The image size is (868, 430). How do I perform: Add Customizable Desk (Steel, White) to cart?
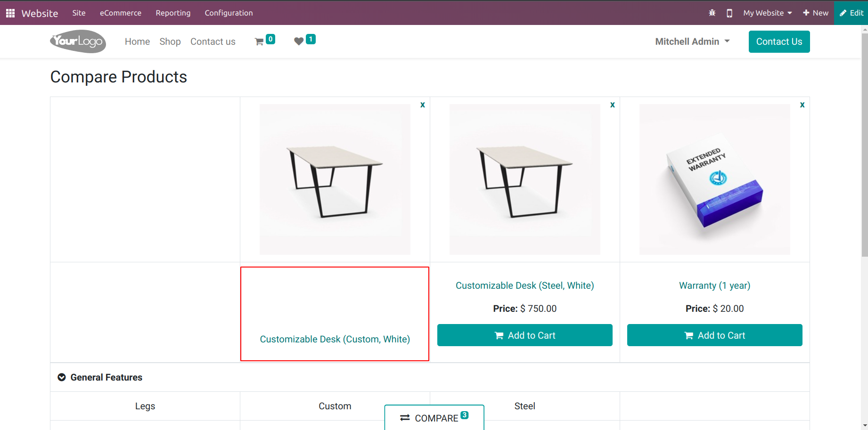[x=524, y=335]
